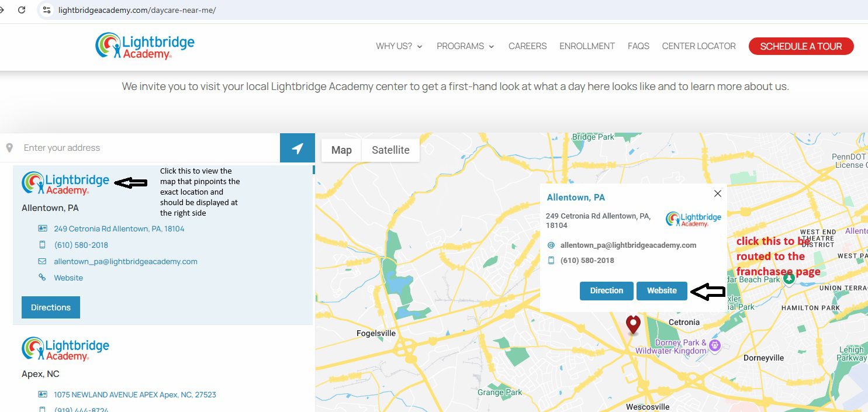Open Allentown email address link in sidebar
The image size is (868, 412).
[x=126, y=261]
